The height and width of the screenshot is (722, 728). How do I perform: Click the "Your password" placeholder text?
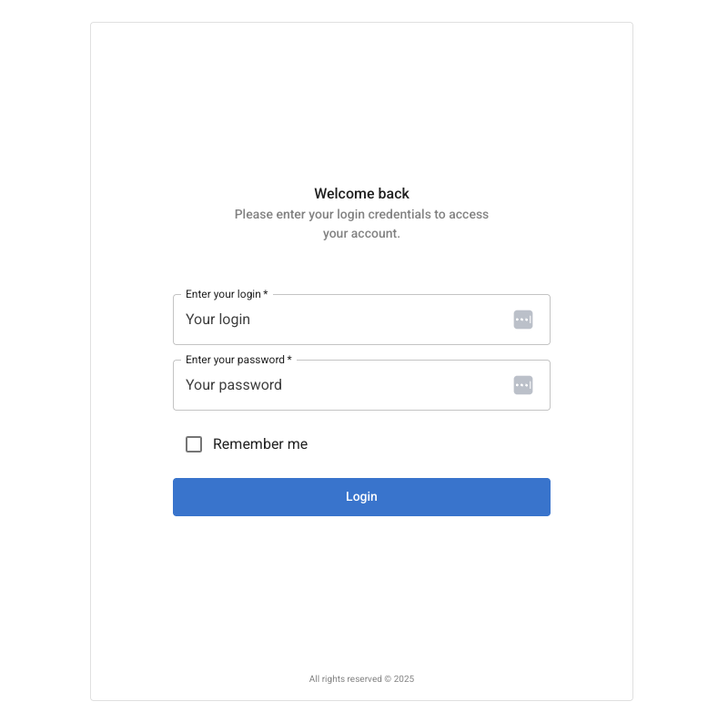(x=234, y=385)
